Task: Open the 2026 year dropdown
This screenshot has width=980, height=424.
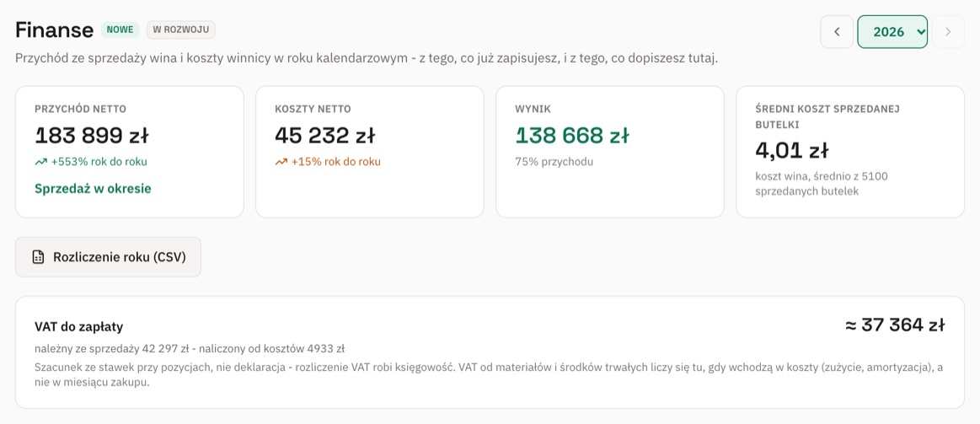Action: [x=892, y=32]
